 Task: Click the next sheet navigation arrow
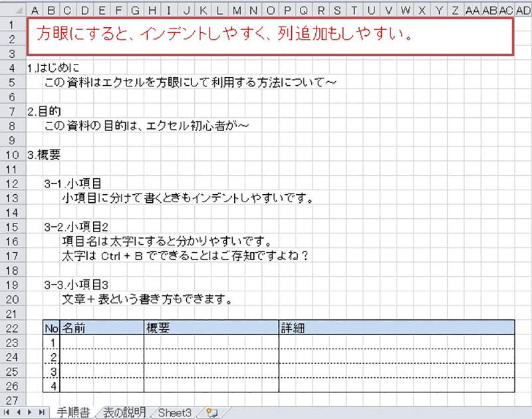[31, 412]
